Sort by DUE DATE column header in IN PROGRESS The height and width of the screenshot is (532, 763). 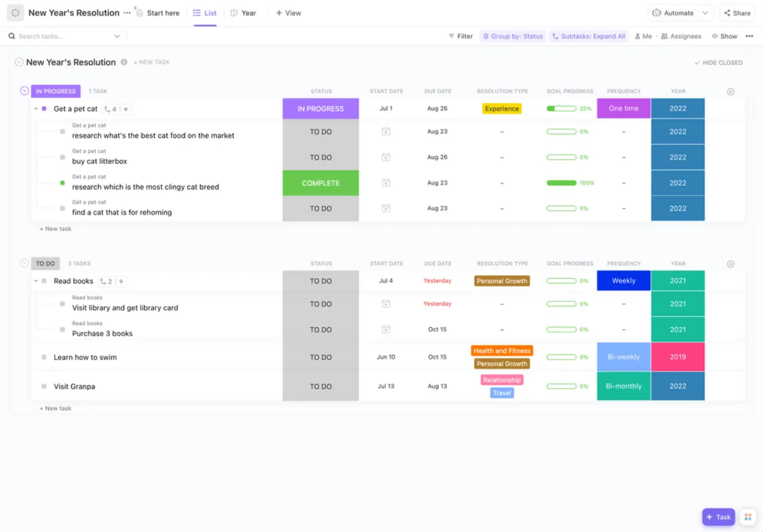pyautogui.click(x=438, y=91)
